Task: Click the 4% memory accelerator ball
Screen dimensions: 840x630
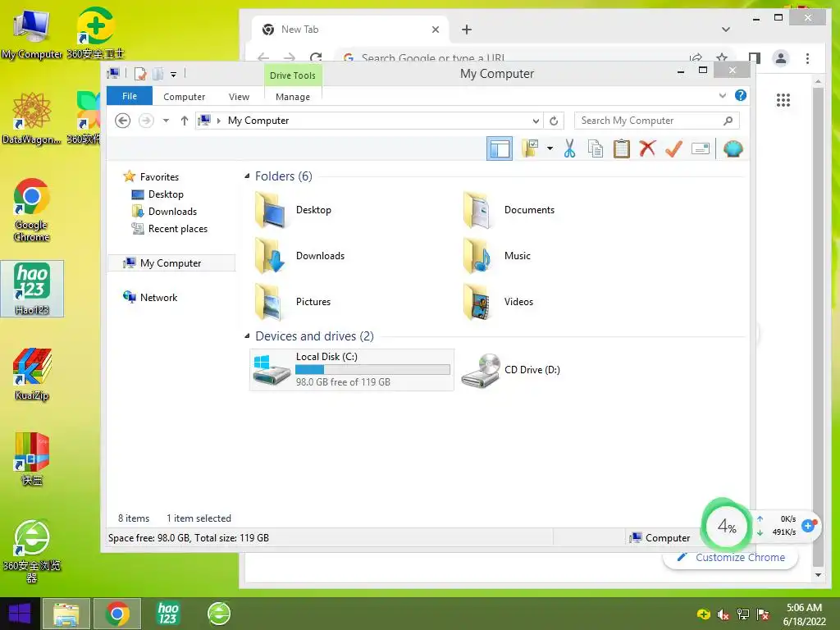Action: 727,526
